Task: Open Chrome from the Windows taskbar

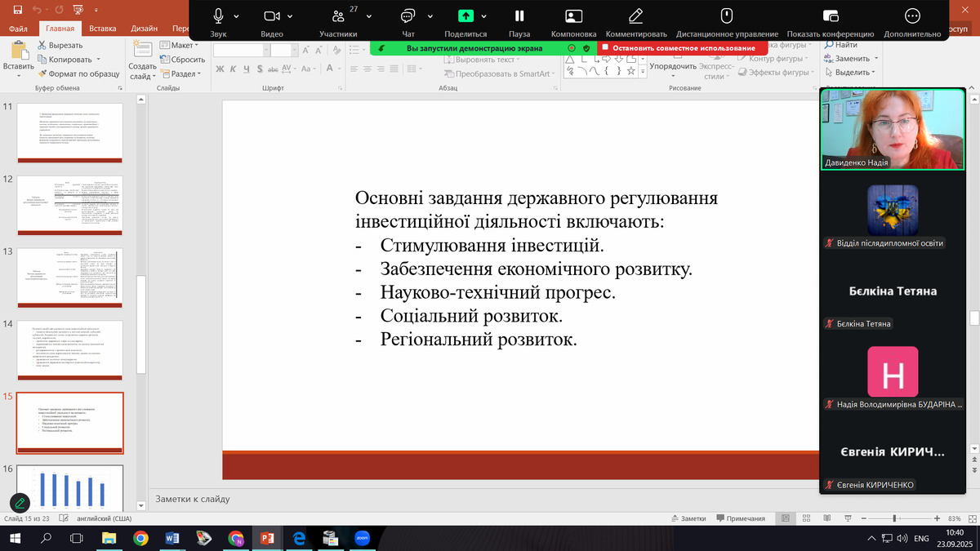Action: click(x=140, y=539)
